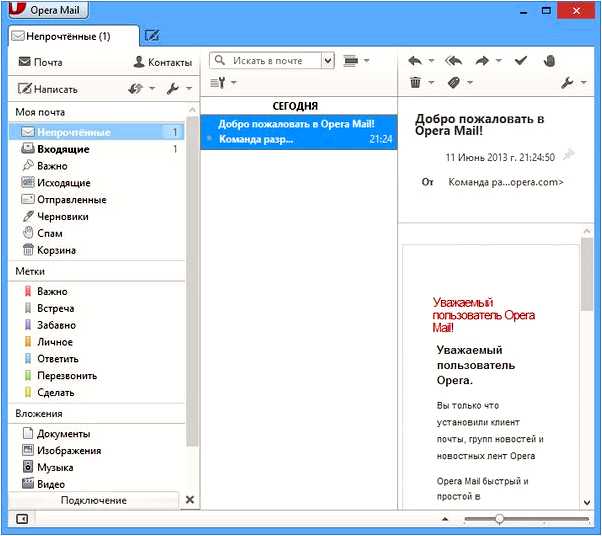Click the pin icon next to message date
Viewport: 602px width, 536px height.
tap(569, 154)
